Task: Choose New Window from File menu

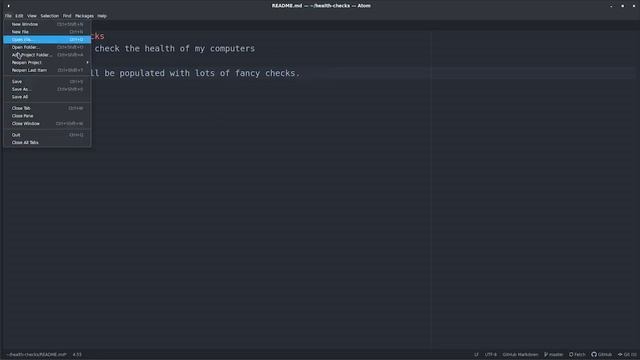Action: click(x=47, y=24)
